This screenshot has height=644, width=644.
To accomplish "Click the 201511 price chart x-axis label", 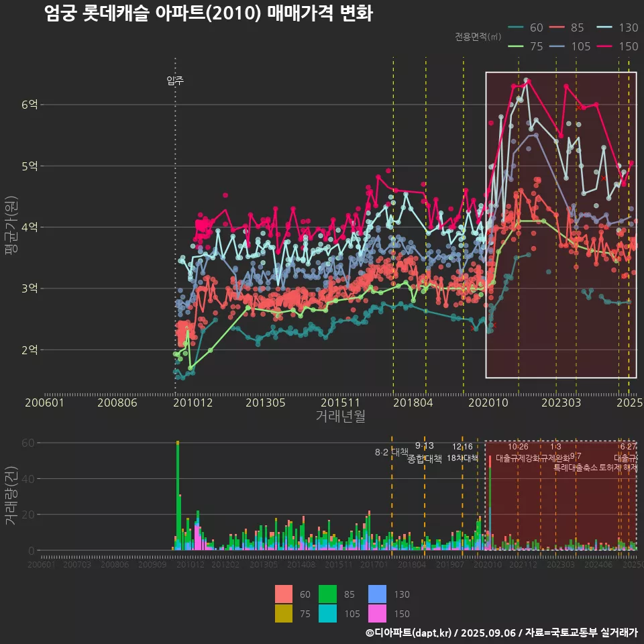I will point(340,402).
